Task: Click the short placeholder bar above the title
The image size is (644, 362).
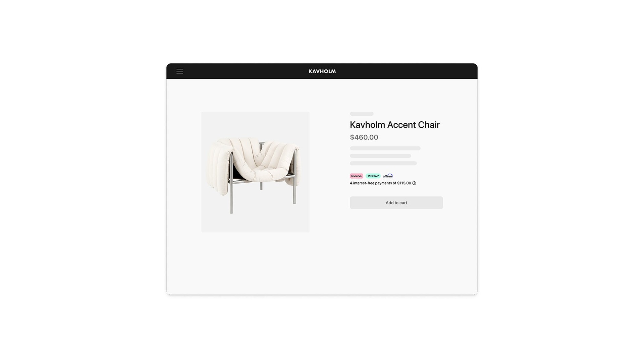Action: [x=362, y=114]
